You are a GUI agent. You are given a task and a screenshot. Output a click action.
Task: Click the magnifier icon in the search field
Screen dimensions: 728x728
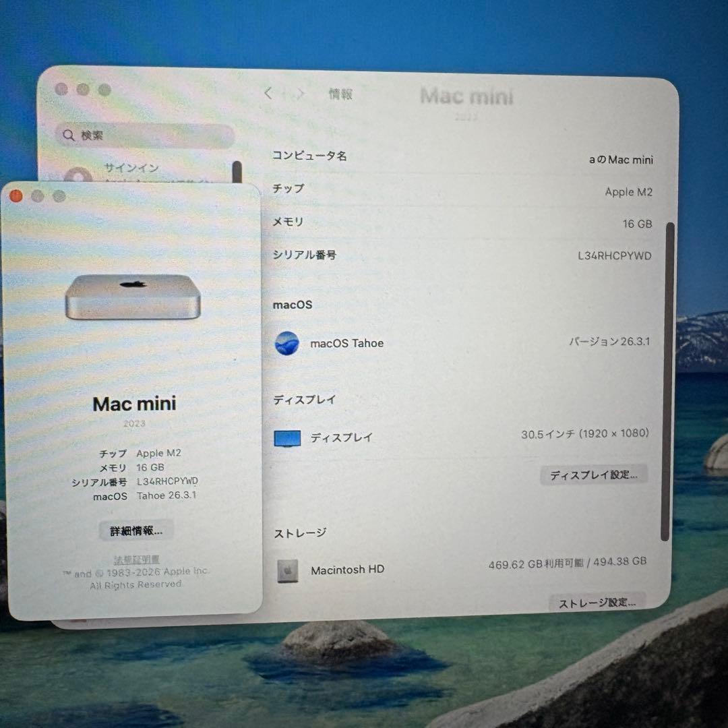[x=69, y=135]
